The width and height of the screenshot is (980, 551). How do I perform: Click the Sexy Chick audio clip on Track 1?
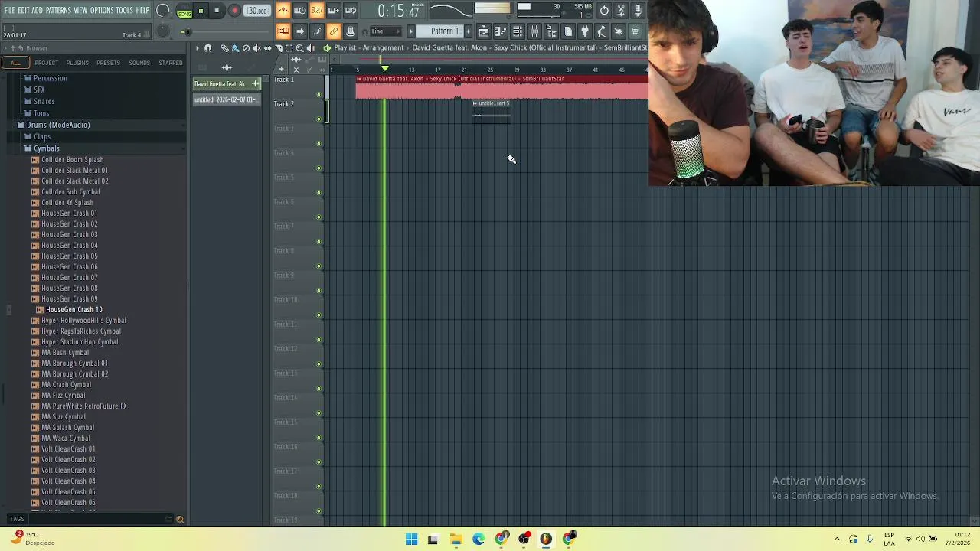[502, 88]
